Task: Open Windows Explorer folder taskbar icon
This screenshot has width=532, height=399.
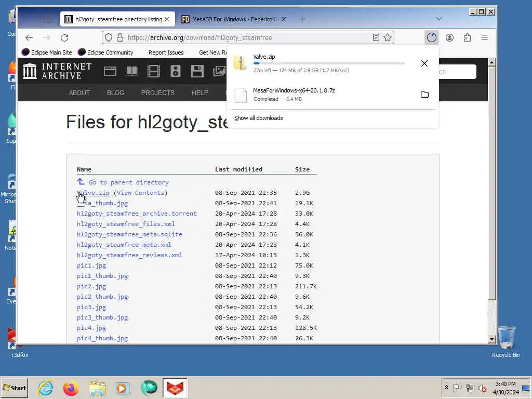Action: pyautogui.click(x=97, y=388)
